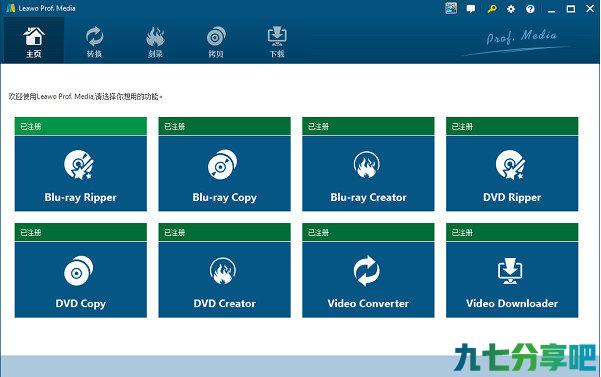Image resolution: width=601 pixels, height=377 pixels.
Task: Switch to the 拷贝 copy tab
Action: tap(216, 41)
